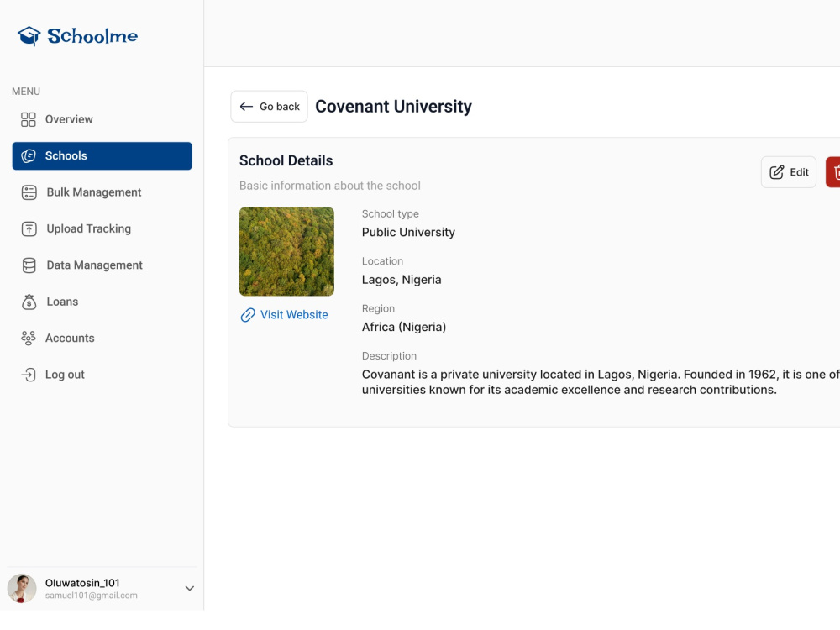The height and width of the screenshot is (630, 840).
Task: Click the Schoolme brand name text
Action: [92, 36]
